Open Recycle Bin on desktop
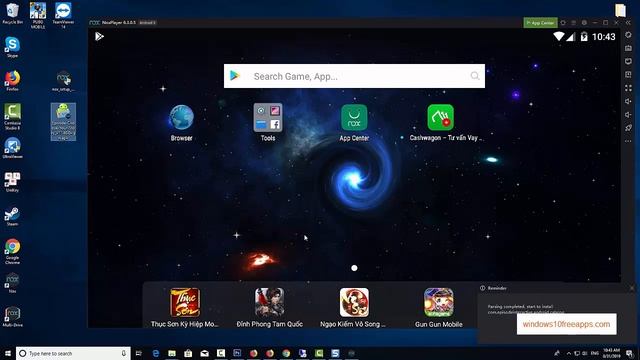The image size is (640, 360). tap(13, 13)
